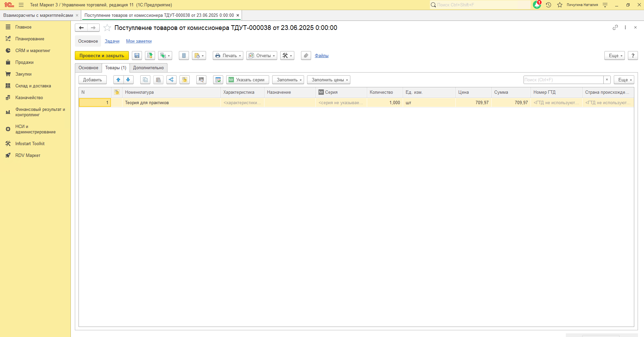This screenshot has height=337, width=644.
Task: Open help with the question mark button
Action: click(x=633, y=55)
